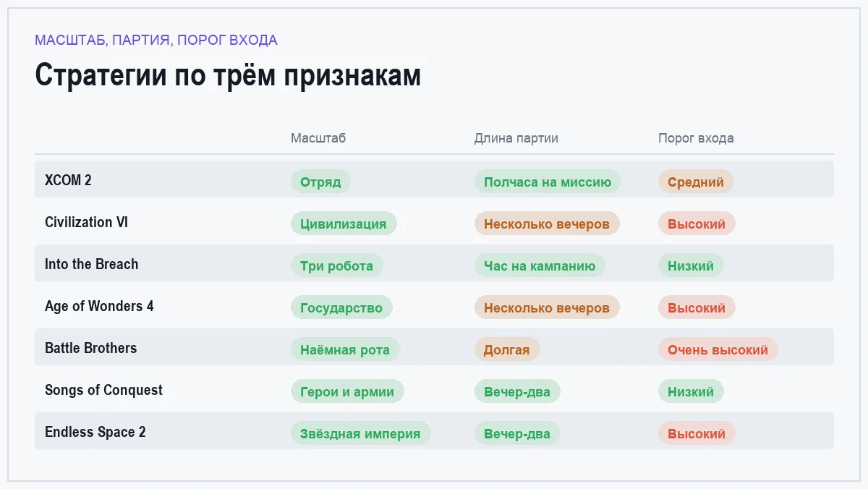Click the "Into the Breach" row name
The height and width of the screenshot is (489, 868).
point(91,264)
